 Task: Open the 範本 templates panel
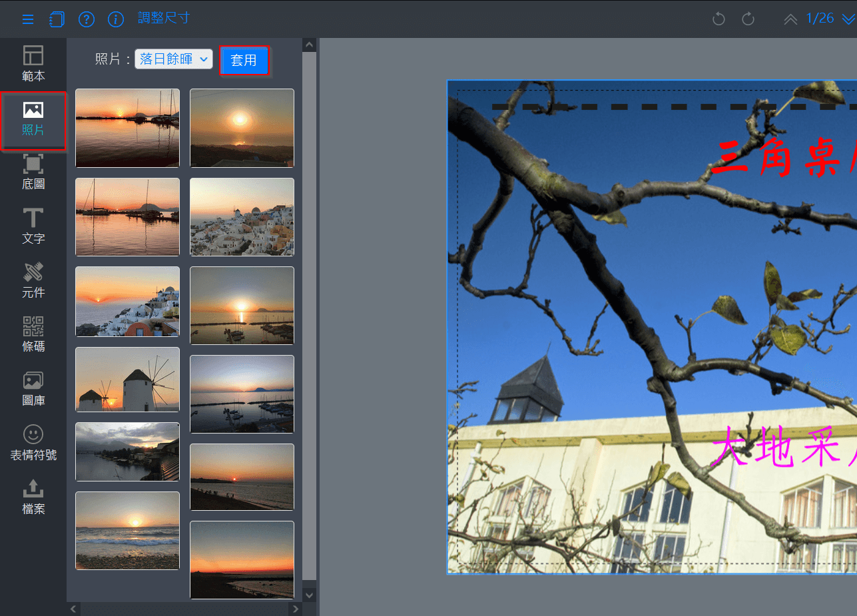pos(33,64)
